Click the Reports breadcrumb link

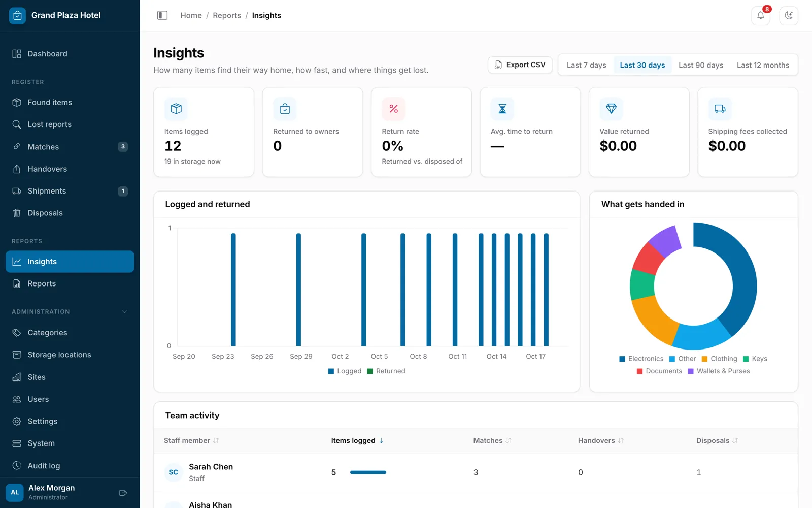227,15
